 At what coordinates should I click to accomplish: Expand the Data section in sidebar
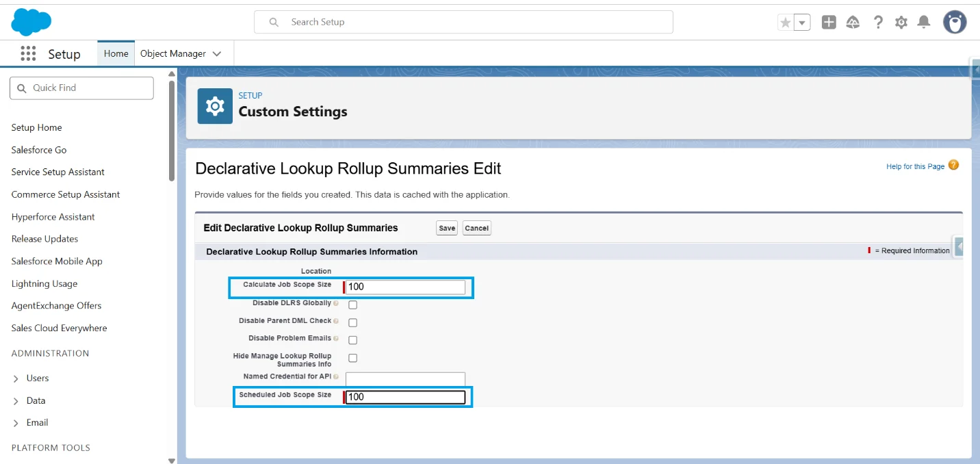[16, 401]
